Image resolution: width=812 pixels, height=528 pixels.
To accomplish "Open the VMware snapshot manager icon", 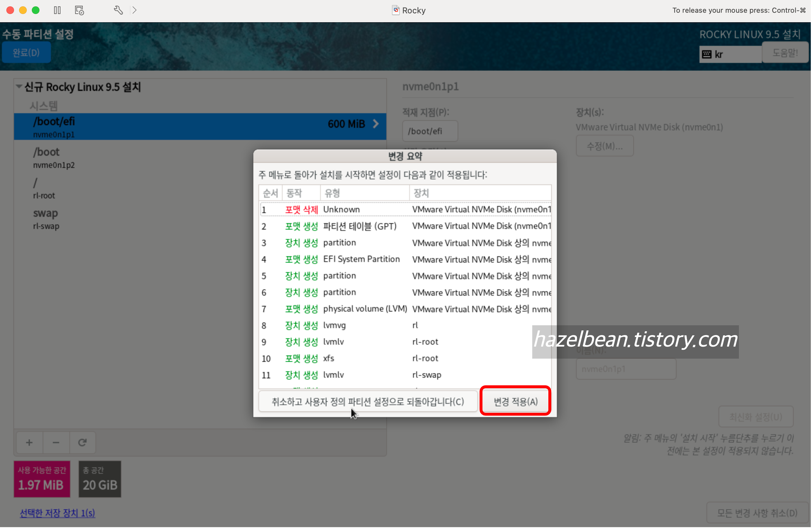I will pos(79,10).
